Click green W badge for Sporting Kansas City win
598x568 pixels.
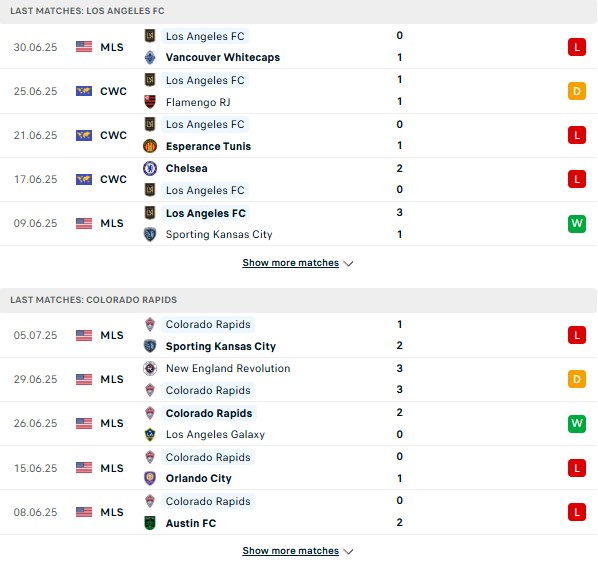(x=577, y=224)
